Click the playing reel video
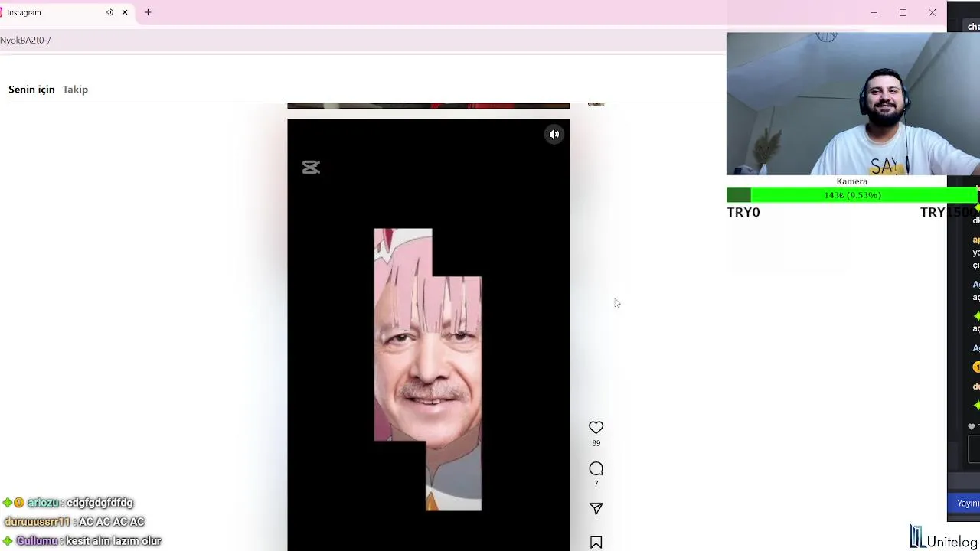This screenshot has width=980, height=551. (x=428, y=335)
